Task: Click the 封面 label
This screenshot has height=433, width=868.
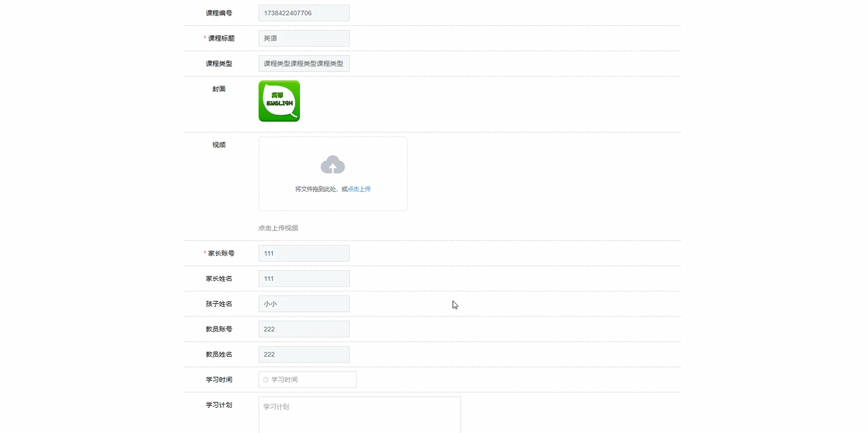Action: pos(219,89)
